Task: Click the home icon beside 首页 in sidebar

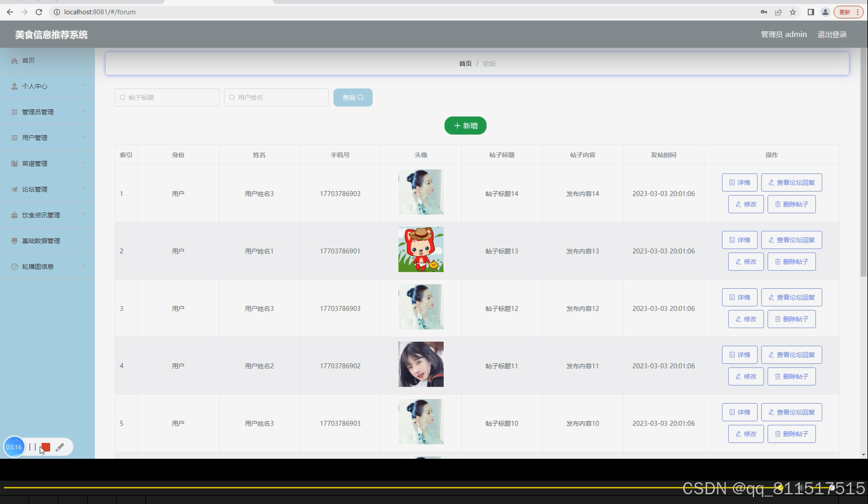Action: [x=14, y=61]
